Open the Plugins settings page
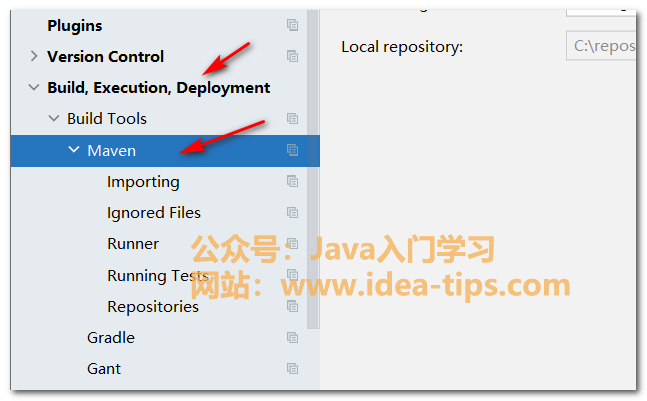The height and width of the screenshot is (401, 647). tap(75, 26)
